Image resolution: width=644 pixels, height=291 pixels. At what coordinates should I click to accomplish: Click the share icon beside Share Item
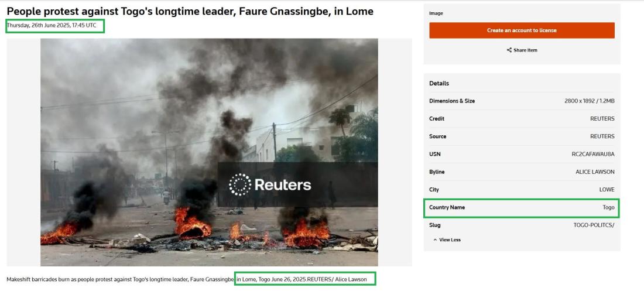coord(509,50)
